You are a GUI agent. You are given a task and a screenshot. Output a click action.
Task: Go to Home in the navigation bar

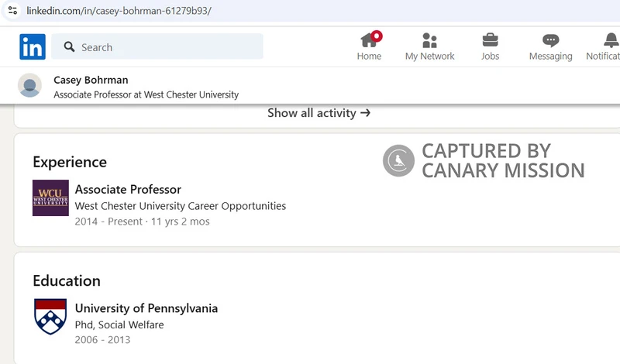point(369,46)
